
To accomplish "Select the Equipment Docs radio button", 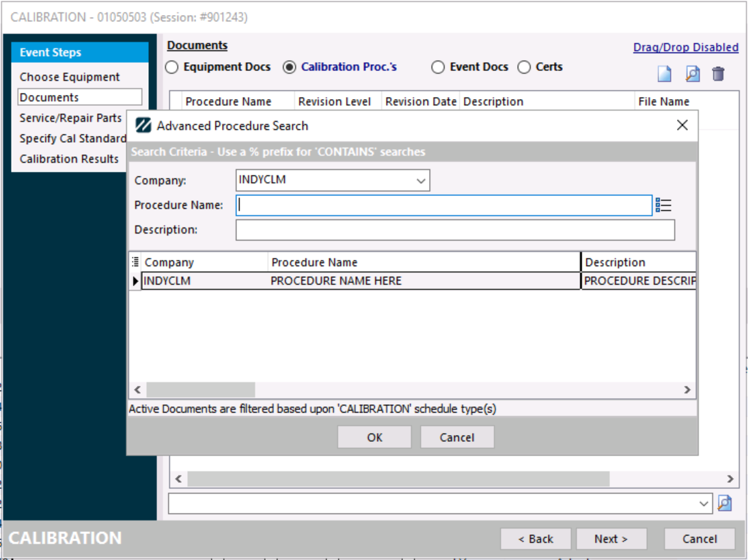I will (x=172, y=67).
